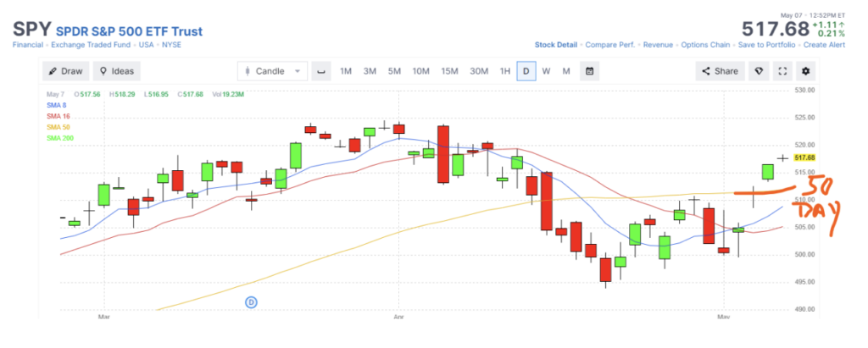Click the large 517.68 last price

coord(776,29)
